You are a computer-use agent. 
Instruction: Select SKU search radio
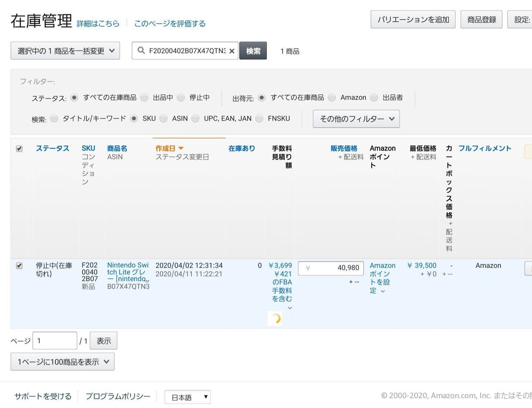point(134,119)
